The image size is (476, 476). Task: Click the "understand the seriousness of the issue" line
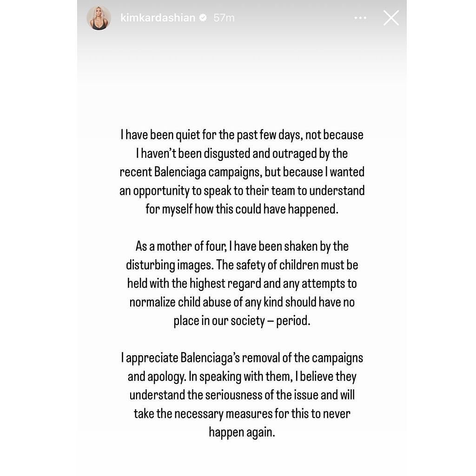point(242,395)
